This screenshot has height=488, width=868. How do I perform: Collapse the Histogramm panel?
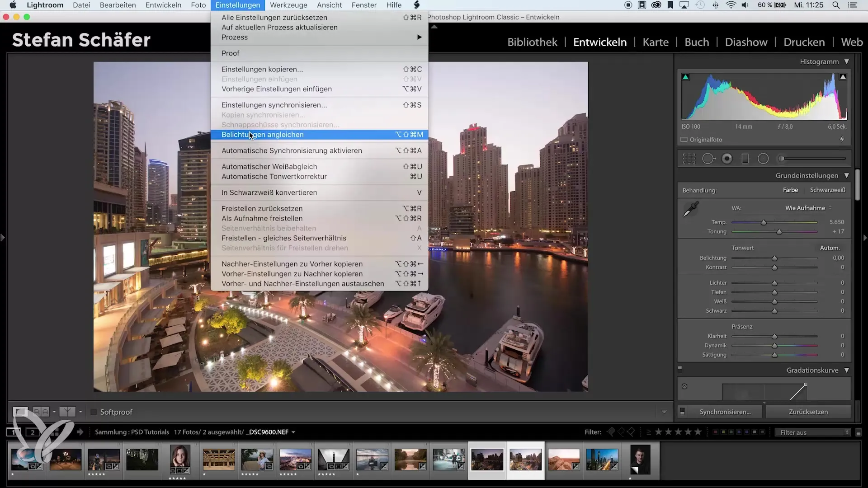(x=846, y=61)
